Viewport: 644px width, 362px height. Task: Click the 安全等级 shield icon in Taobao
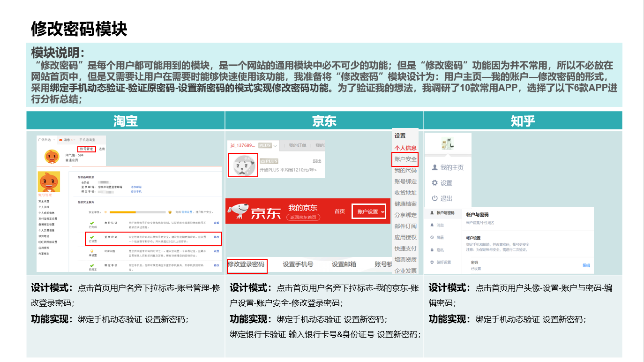pyautogui.click(x=170, y=212)
